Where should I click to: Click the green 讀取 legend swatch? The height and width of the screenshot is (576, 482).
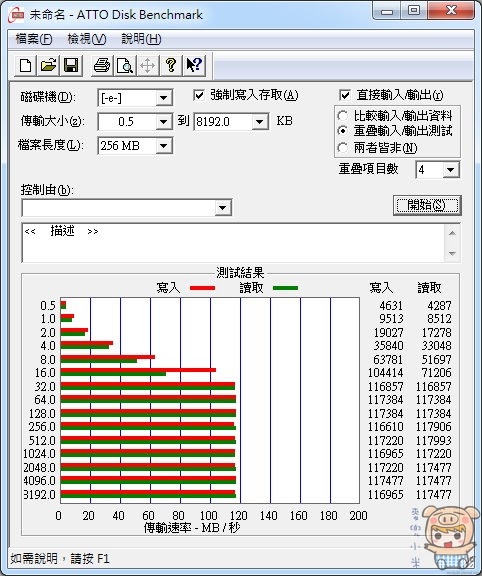click(285, 288)
